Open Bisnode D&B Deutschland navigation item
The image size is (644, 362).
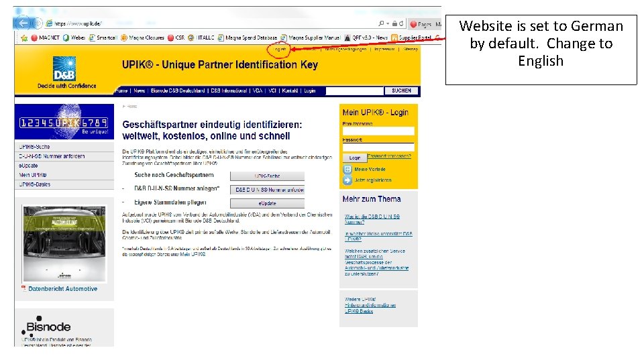tap(178, 90)
